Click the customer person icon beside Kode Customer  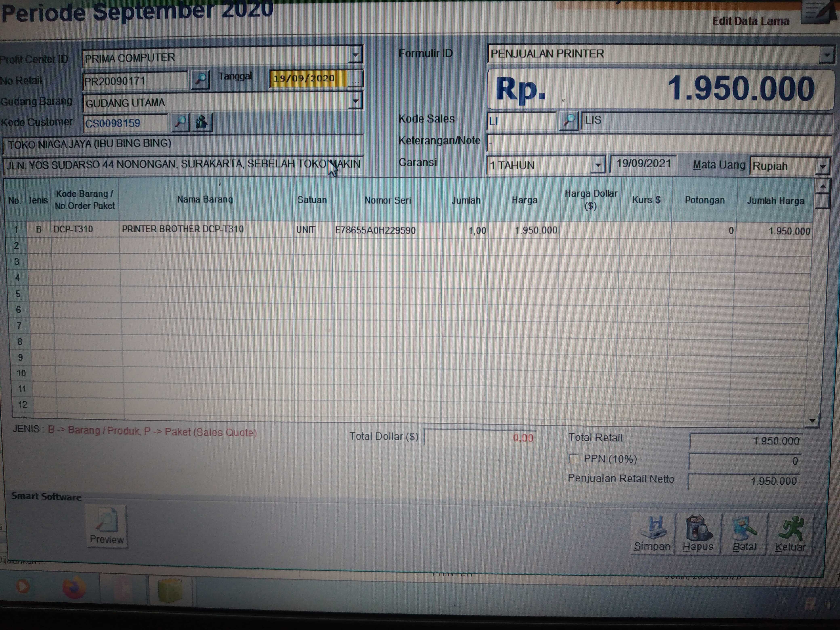click(201, 122)
